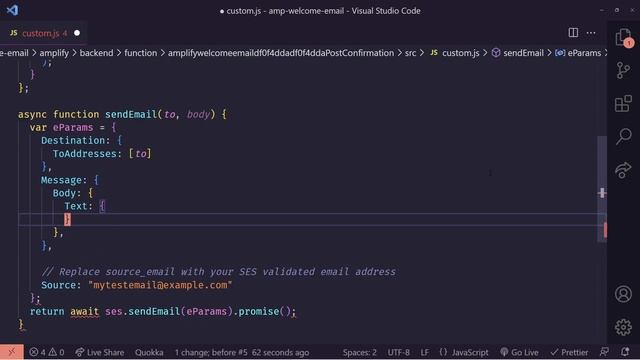Click the sendEmail function name

(x=131, y=114)
